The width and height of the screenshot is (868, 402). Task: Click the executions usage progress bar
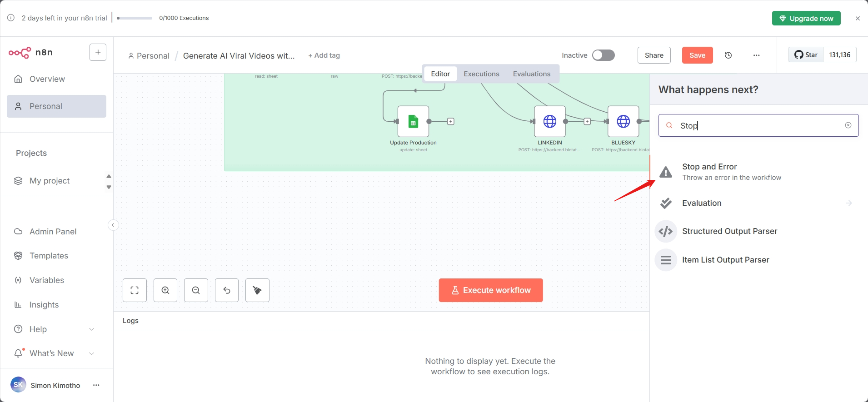coord(135,18)
